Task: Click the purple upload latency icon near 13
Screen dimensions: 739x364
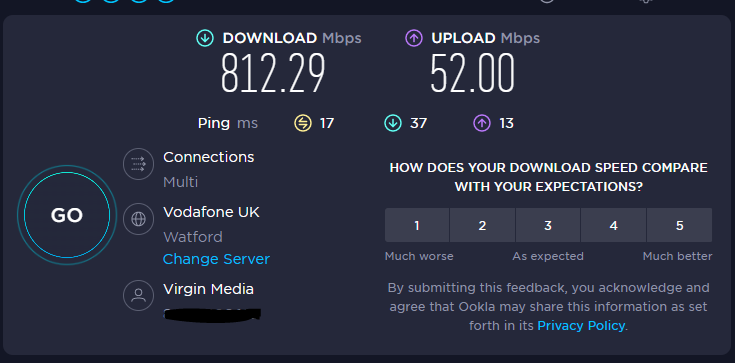Action: [x=482, y=124]
